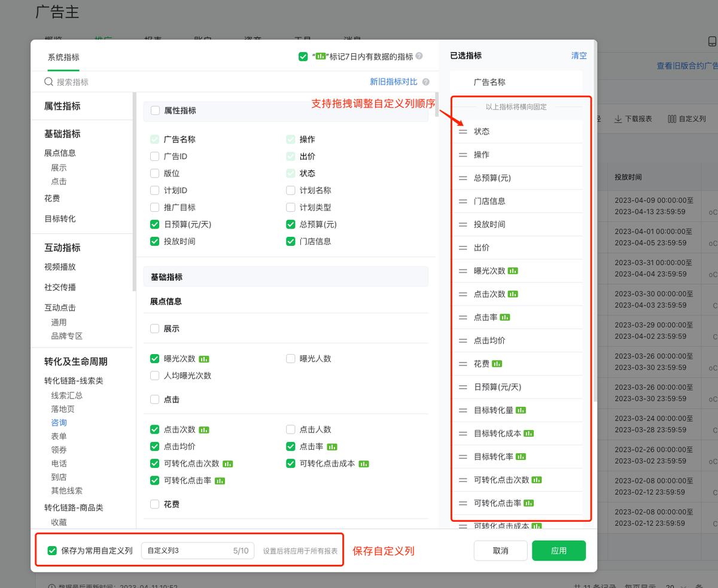Screen dimensions: 718x588
Task: Uncheck 保存为常用自定义列 checkbox
Action: (53, 550)
